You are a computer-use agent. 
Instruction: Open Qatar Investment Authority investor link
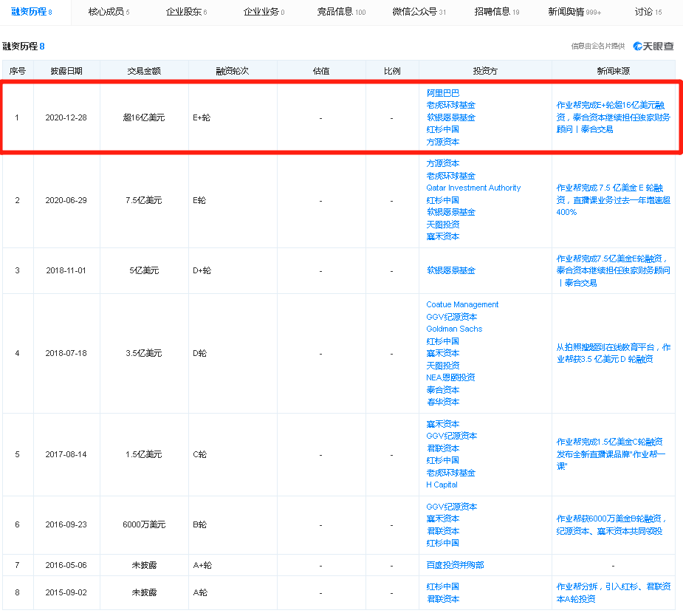point(473,188)
